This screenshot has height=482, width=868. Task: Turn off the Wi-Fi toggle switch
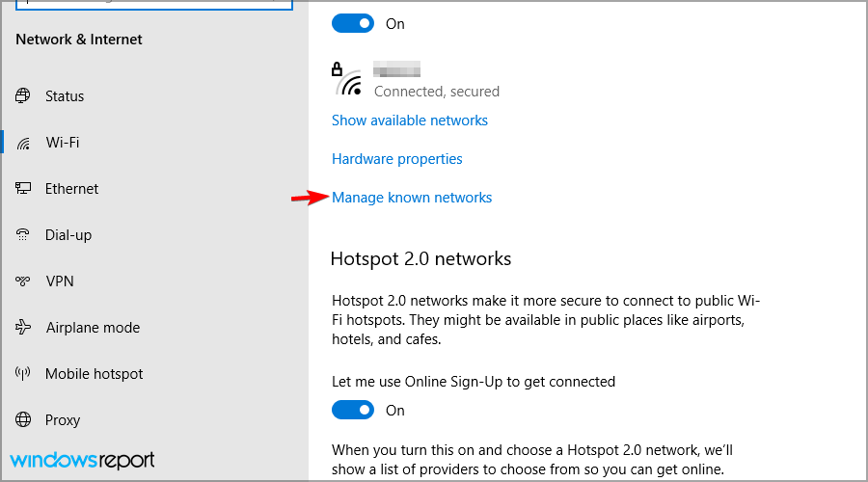tap(353, 23)
